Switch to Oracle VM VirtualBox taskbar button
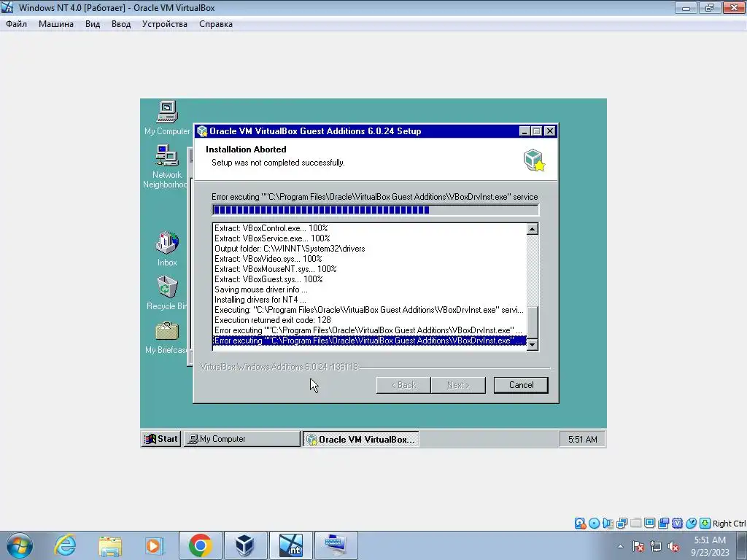 (x=360, y=439)
